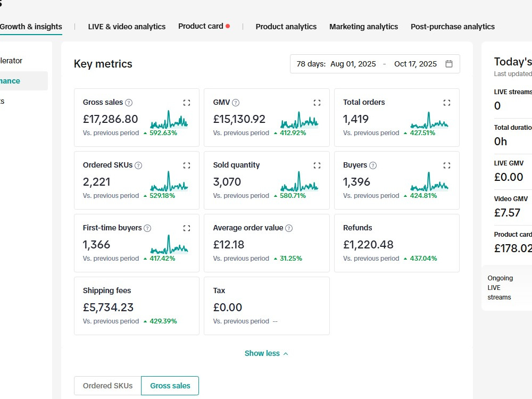Open the Oct 17, 2025 end date
Viewport: 532px width, 399px height.
click(x=415, y=64)
